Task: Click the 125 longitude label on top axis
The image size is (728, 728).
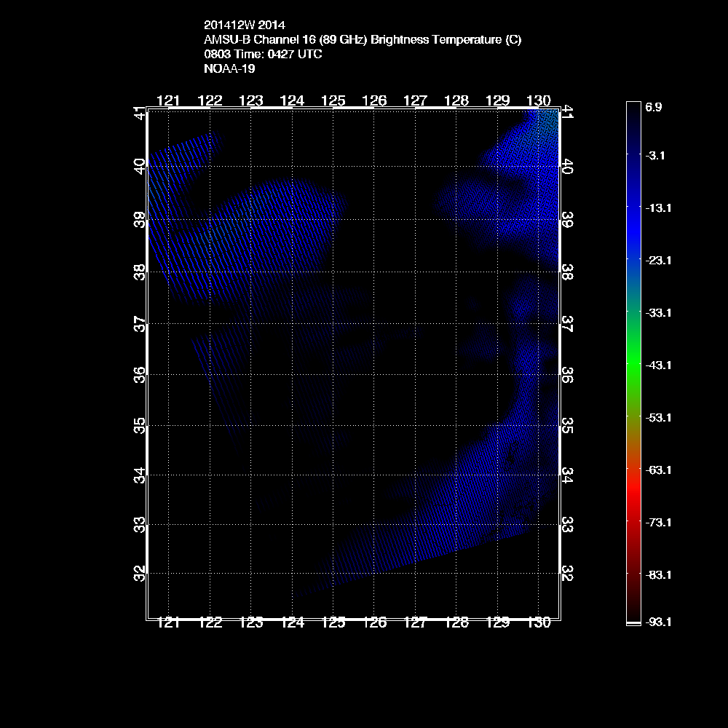Action: 333,101
